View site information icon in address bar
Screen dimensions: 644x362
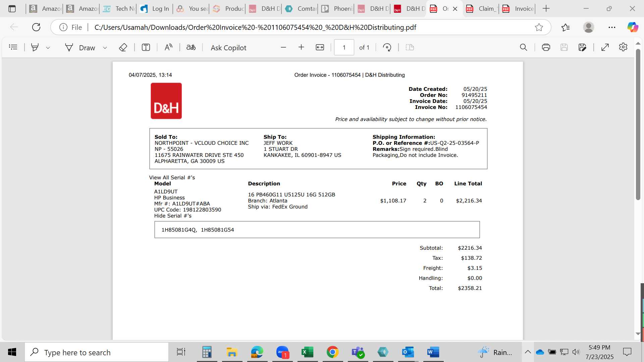pyautogui.click(x=63, y=27)
